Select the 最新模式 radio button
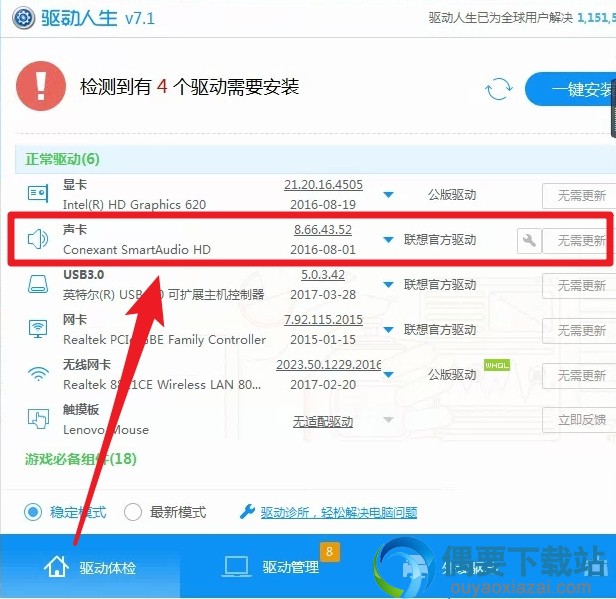This screenshot has height=599, width=616. pyautogui.click(x=133, y=512)
